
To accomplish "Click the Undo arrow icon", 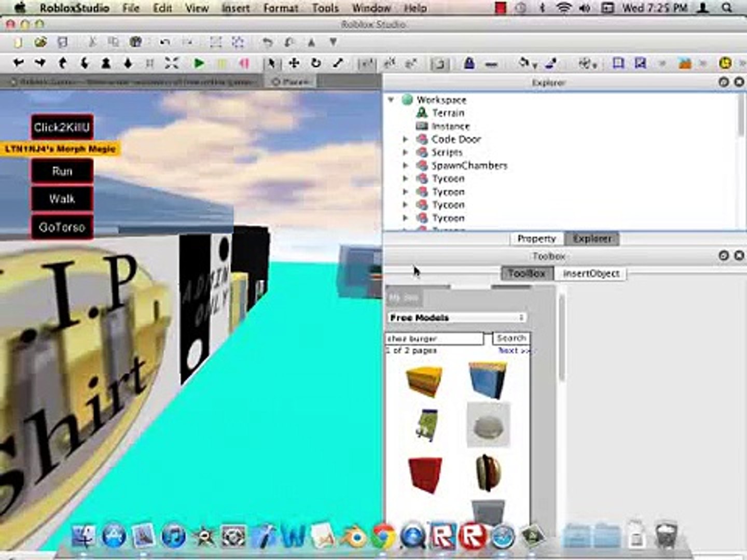I will coord(165,42).
